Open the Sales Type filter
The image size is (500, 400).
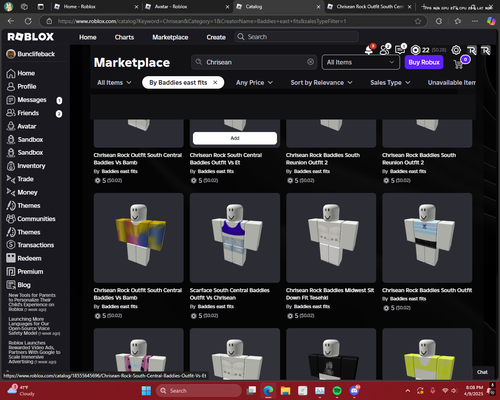point(390,82)
